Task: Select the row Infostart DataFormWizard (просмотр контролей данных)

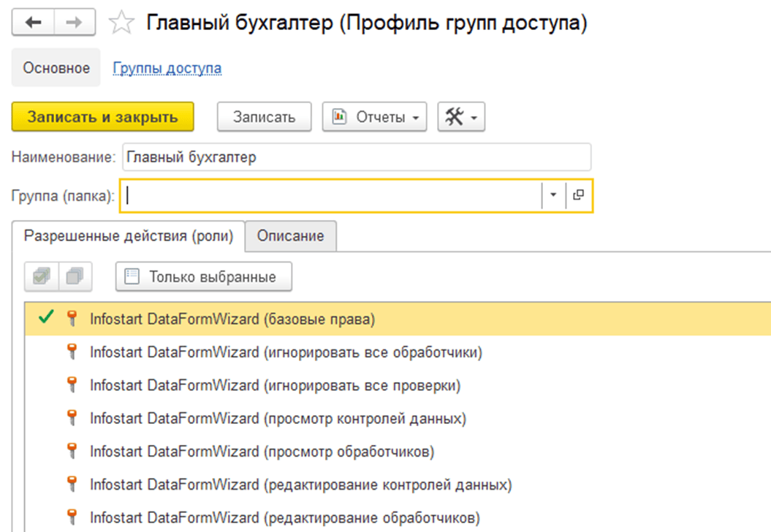Action: tap(398, 418)
